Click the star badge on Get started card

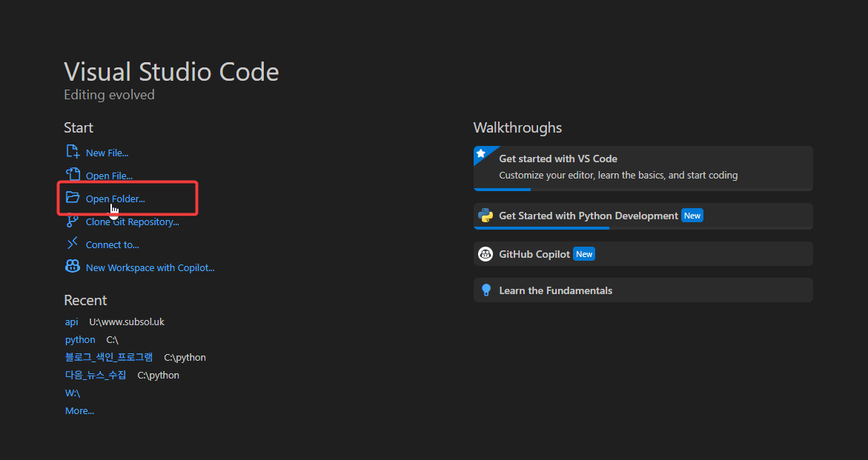[x=481, y=153]
